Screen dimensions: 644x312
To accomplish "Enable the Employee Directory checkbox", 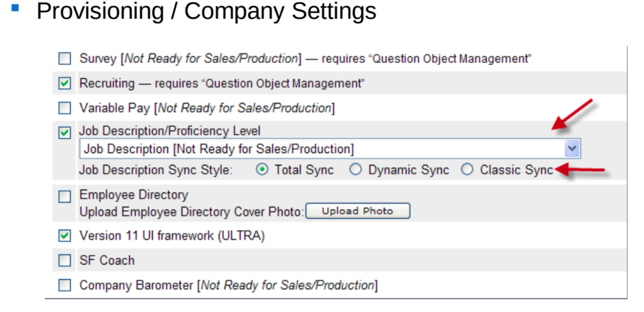I will (x=64, y=197).
